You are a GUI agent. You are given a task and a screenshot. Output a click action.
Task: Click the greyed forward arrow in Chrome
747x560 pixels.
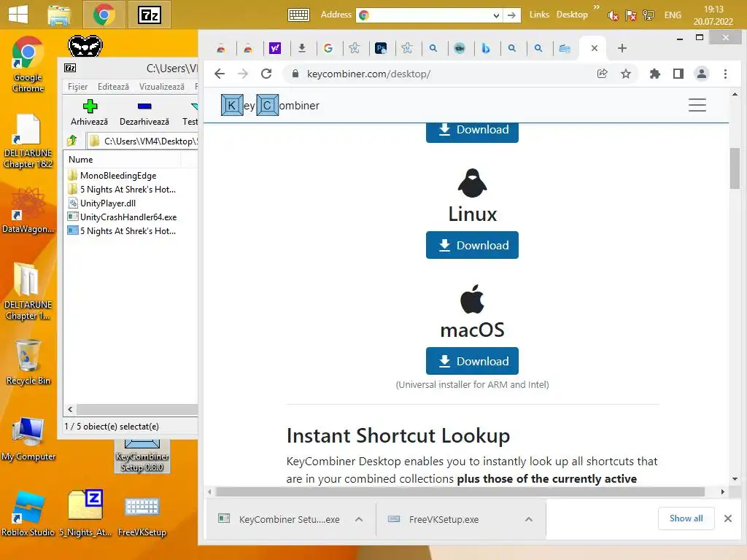[243, 74]
